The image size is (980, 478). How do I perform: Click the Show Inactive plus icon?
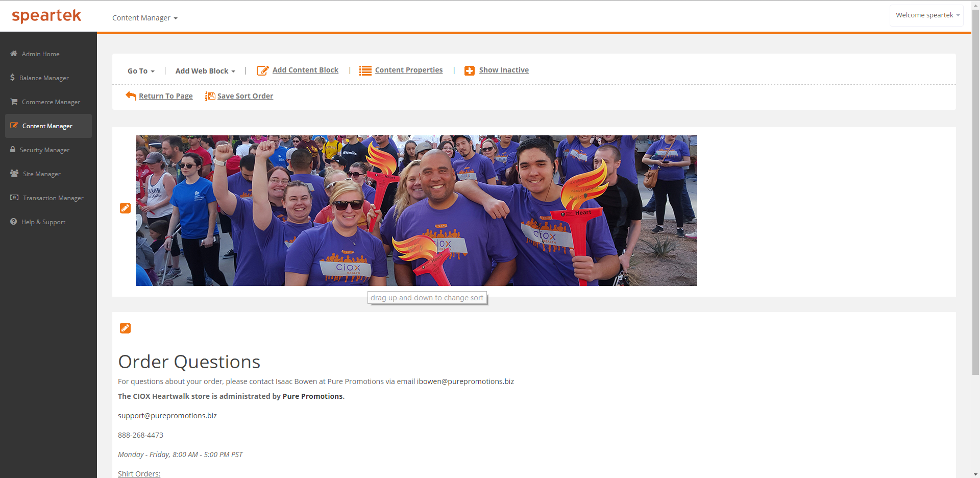(469, 70)
